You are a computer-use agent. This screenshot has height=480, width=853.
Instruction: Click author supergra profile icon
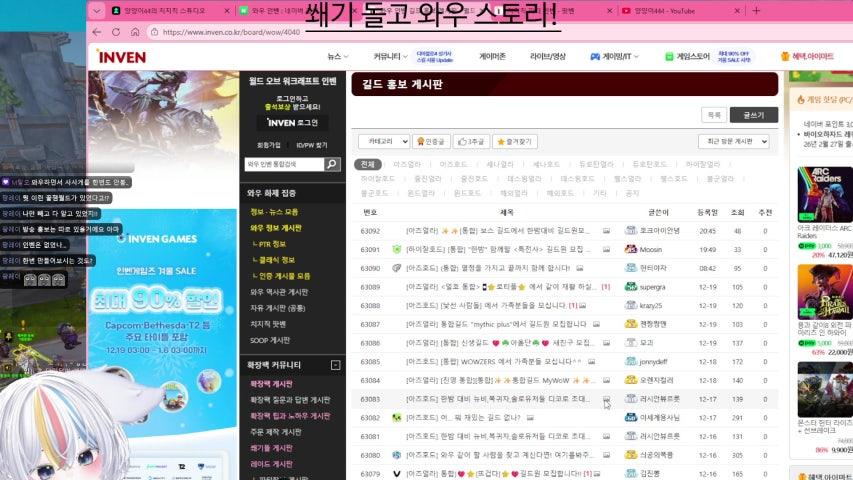click(x=631, y=287)
